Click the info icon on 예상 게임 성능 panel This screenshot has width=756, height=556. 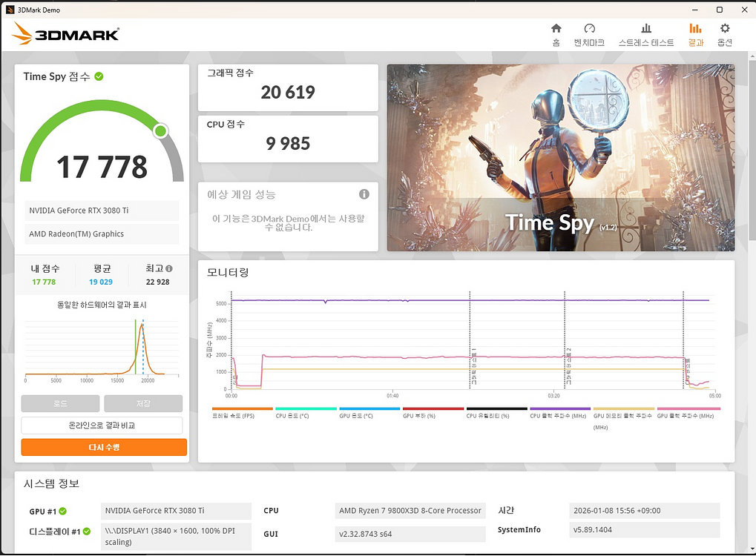click(x=363, y=193)
